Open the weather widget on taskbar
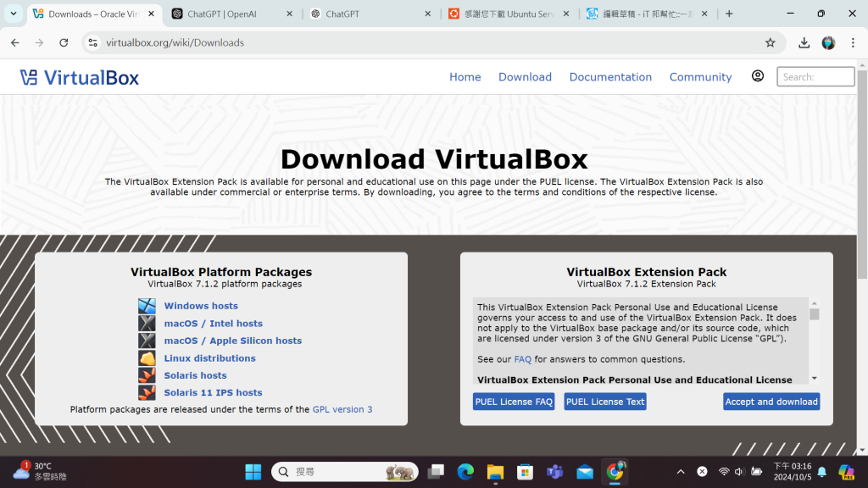Viewport: 868px width, 488px height. [x=40, y=471]
